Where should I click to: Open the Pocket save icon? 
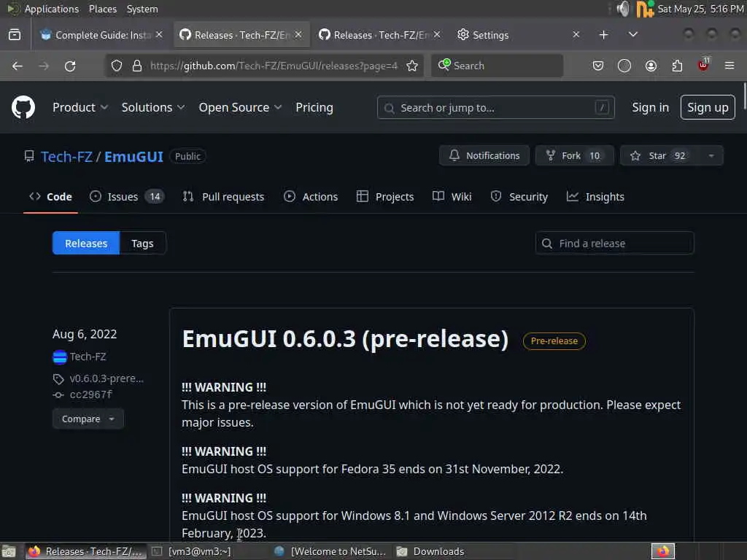[x=598, y=66]
